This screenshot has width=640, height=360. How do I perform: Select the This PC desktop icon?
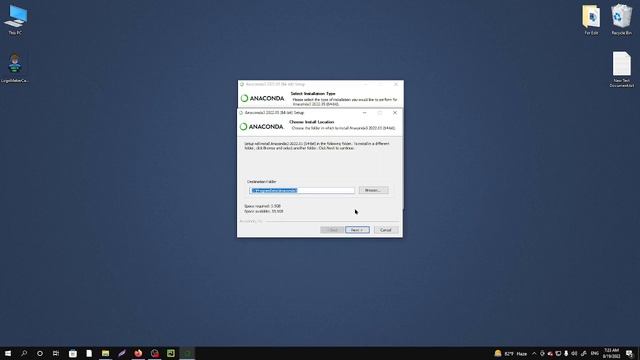[16, 20]
